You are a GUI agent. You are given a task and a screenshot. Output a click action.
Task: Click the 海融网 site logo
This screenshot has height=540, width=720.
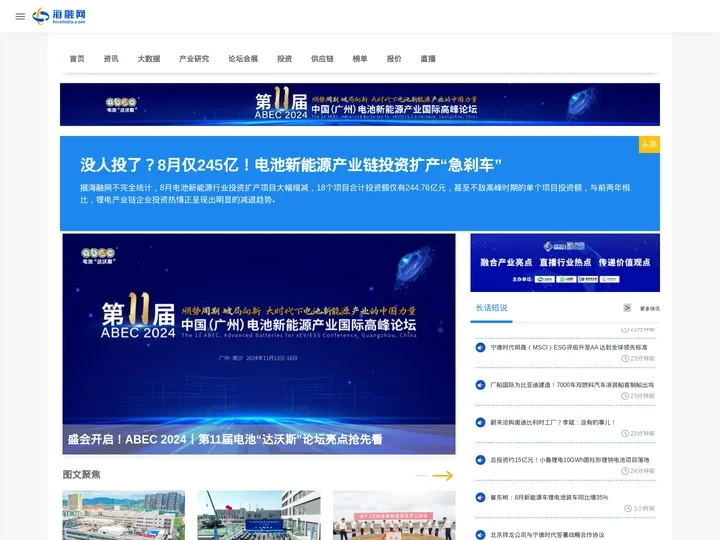pos(59,16)
